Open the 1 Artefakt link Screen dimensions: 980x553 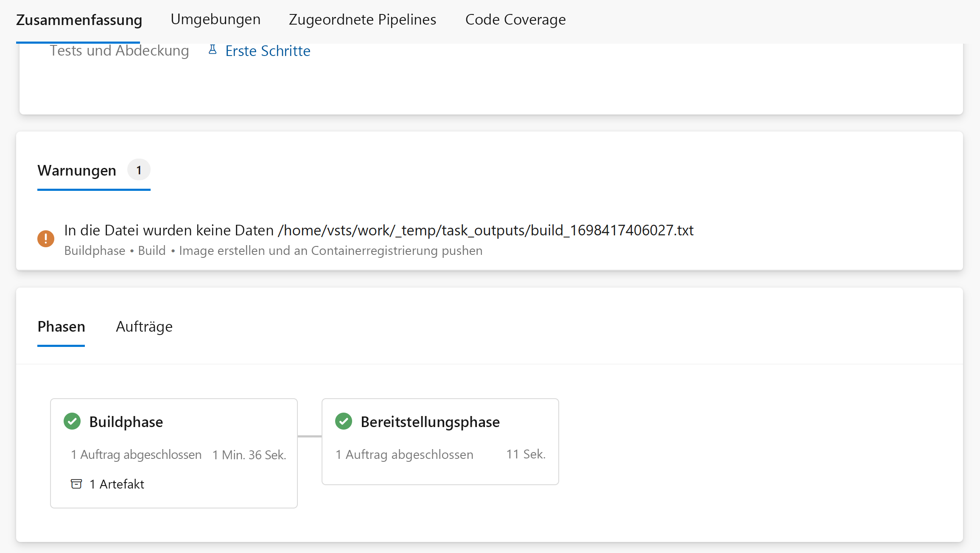coord(117,484)
